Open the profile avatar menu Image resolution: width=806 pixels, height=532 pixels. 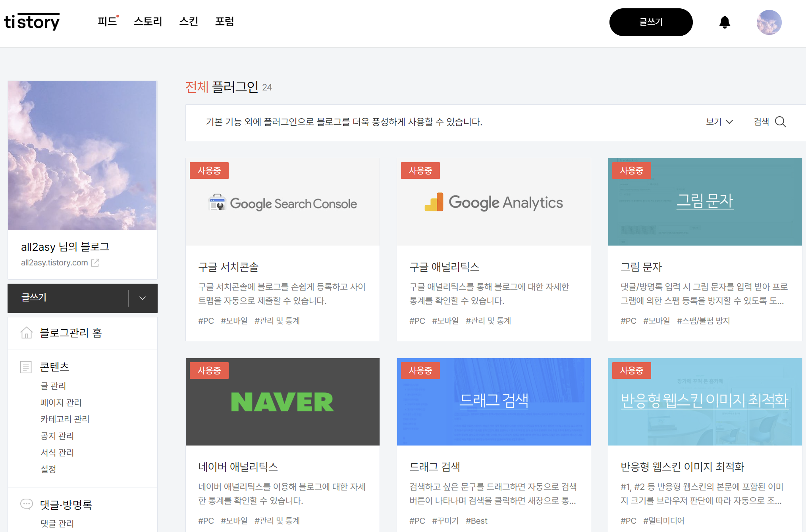point(769,22)
